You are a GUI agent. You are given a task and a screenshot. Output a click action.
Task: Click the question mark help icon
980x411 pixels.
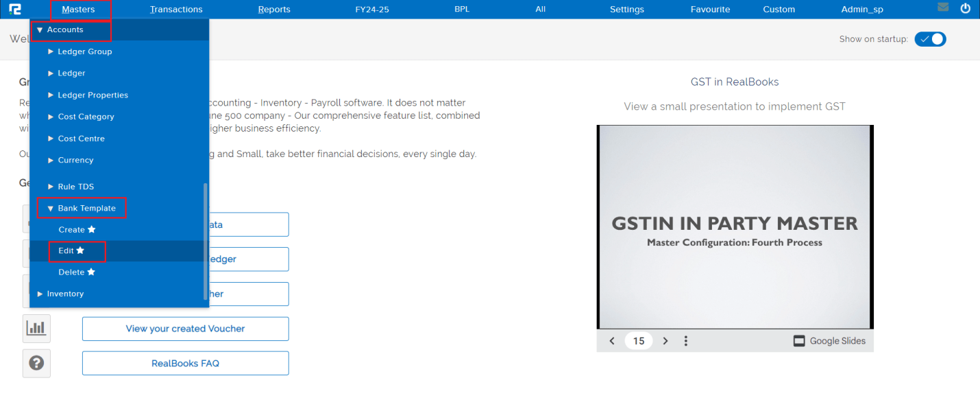[x=36, y=363]
